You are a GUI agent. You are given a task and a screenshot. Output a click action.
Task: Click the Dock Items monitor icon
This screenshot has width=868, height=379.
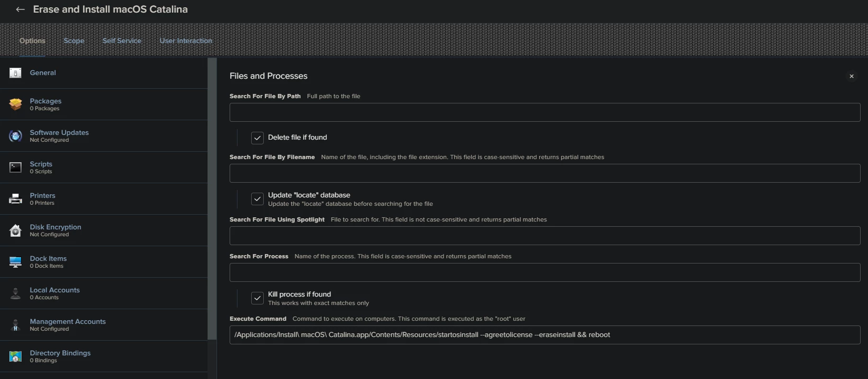click(x=16, y=262)
